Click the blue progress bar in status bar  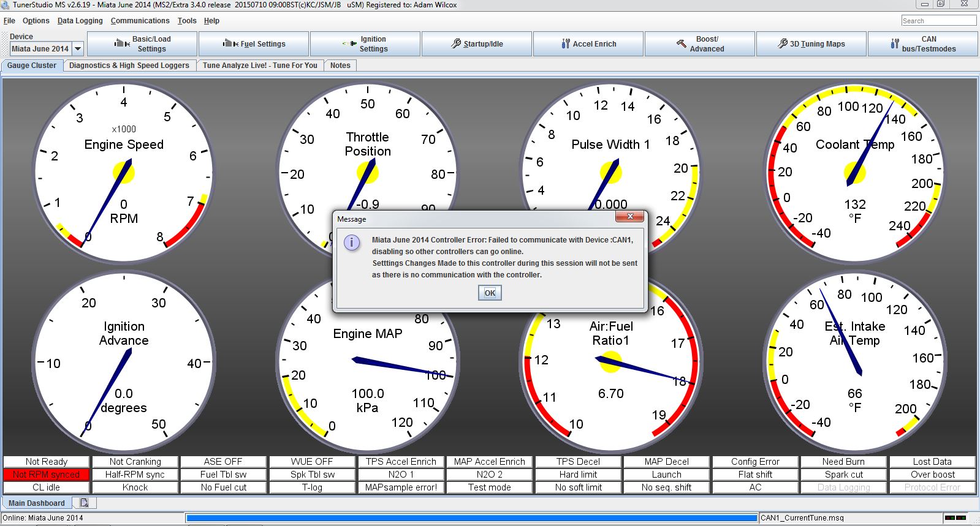click(471, 518)
